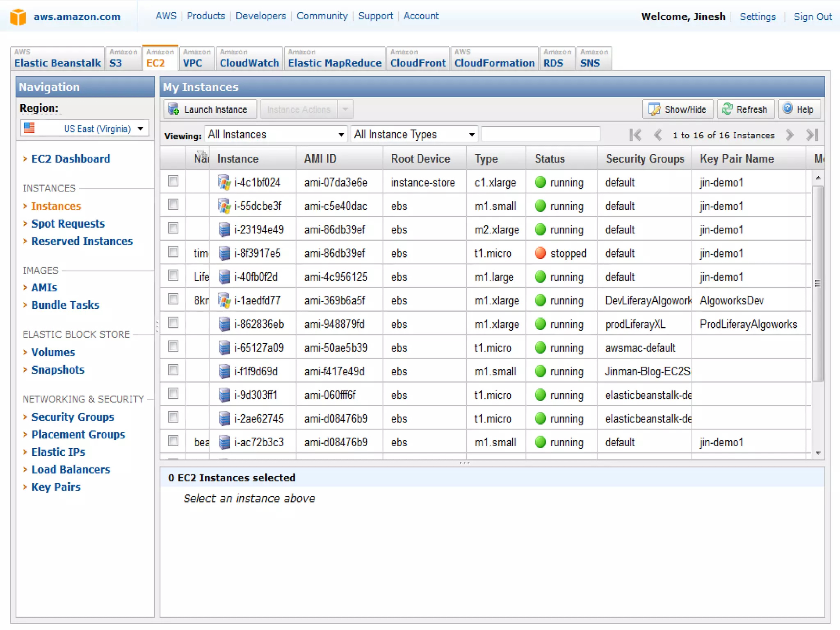The width and height of the screenshot is (840, 630).
Task: Check the box for instance i-4c1bf024
Action: 173,181
